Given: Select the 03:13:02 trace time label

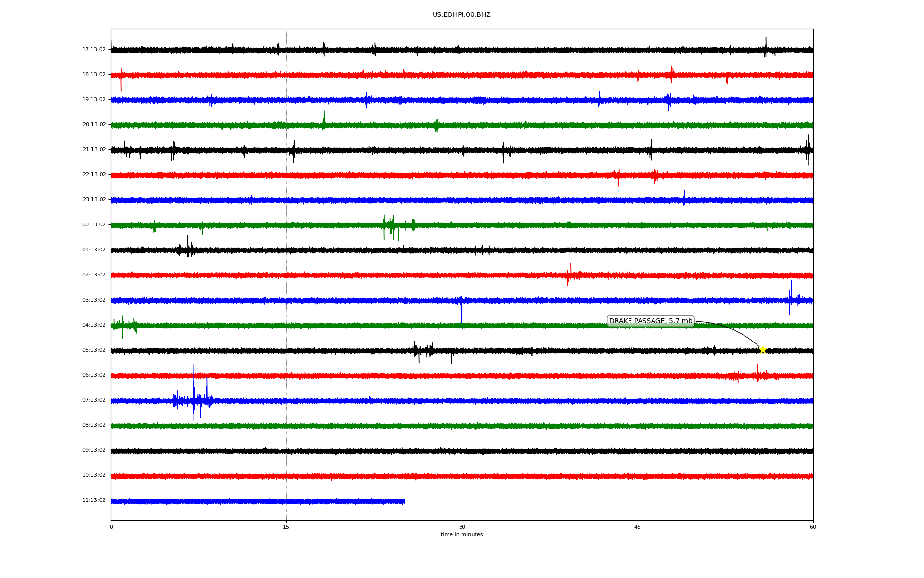Looking at the screenshot, I should [x=94, y=300].
